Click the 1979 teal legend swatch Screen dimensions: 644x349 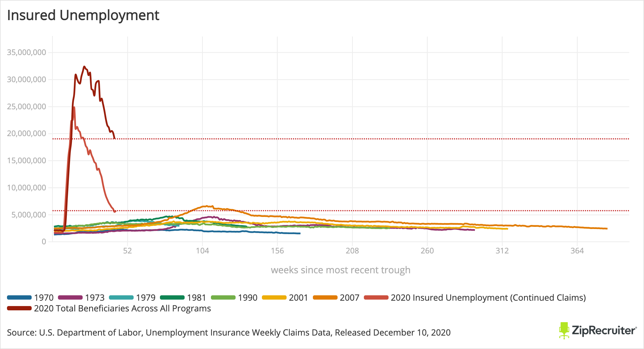pos(121,297)
